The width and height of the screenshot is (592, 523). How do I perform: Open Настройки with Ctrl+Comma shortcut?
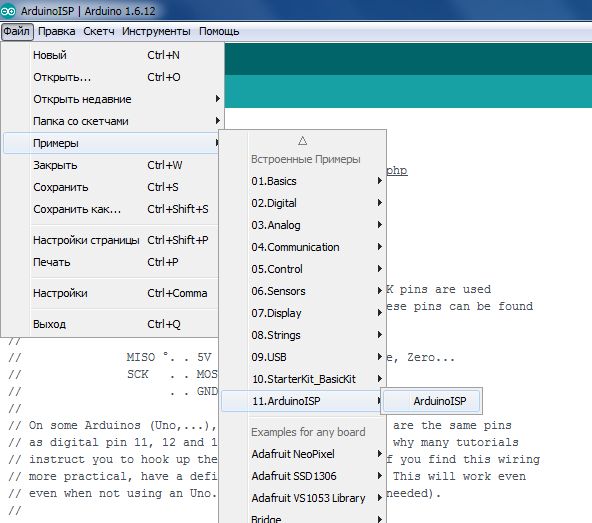point(111,293)
